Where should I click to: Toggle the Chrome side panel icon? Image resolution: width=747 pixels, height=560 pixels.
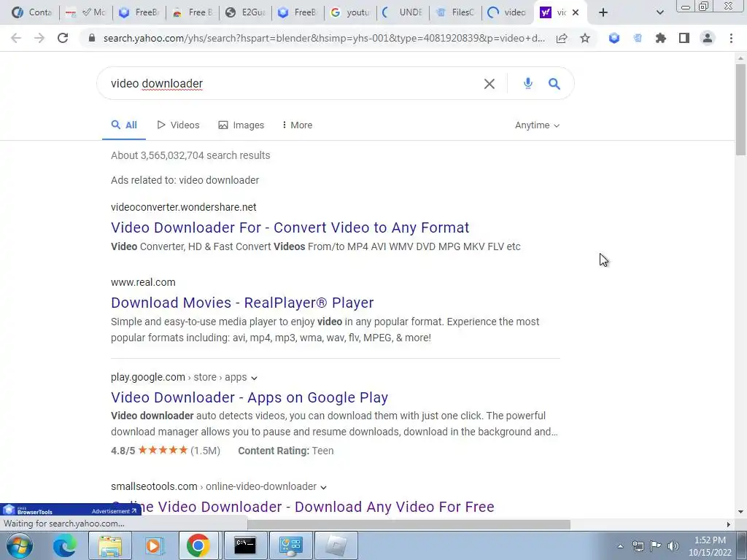(684, 38)
